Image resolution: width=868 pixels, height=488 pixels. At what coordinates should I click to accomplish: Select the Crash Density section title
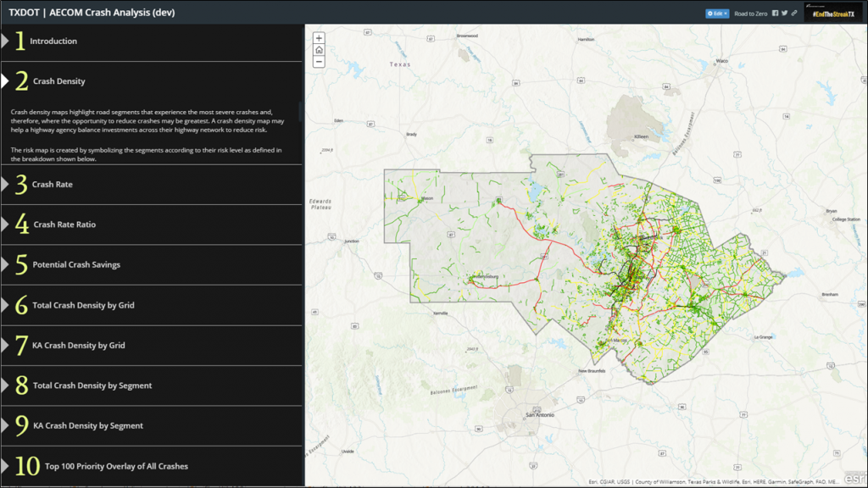(59, 81)
